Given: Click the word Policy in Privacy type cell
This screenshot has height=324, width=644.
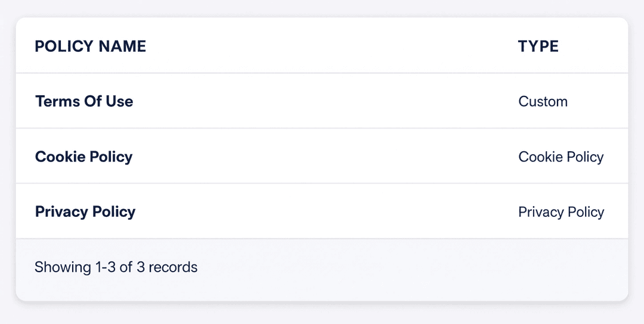Looking at the screenshot, I should click(586, 211).
